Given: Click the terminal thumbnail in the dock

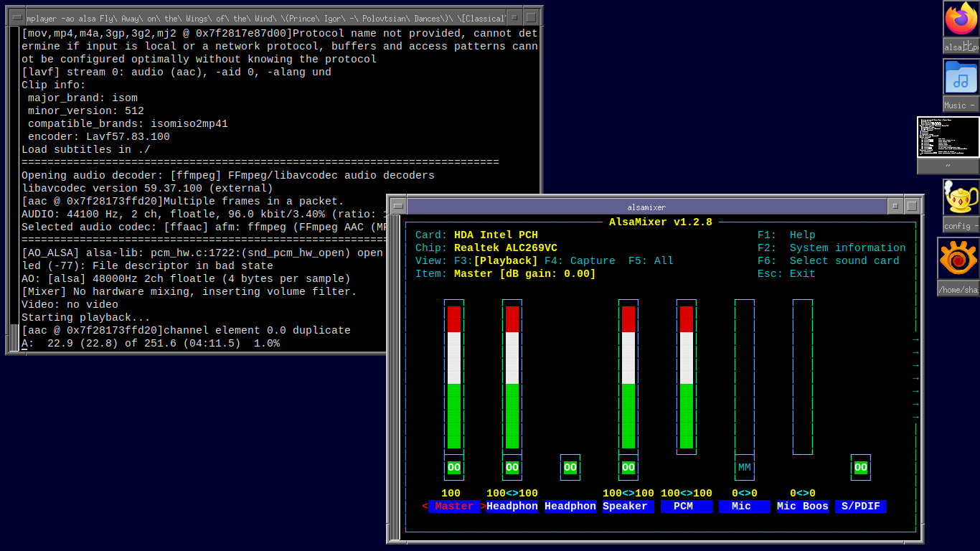Looking at the screenshot, I should (948, 137).
